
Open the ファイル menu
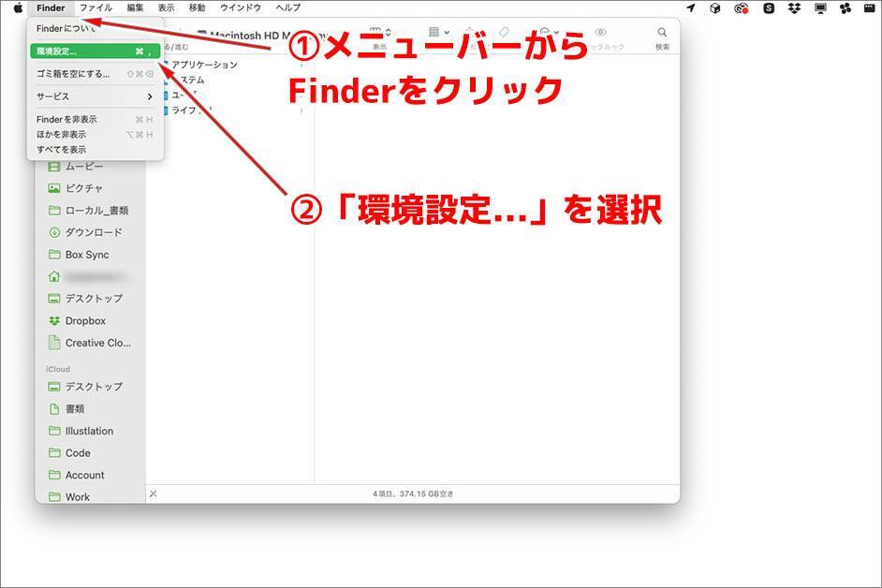(x=96, y=7)
